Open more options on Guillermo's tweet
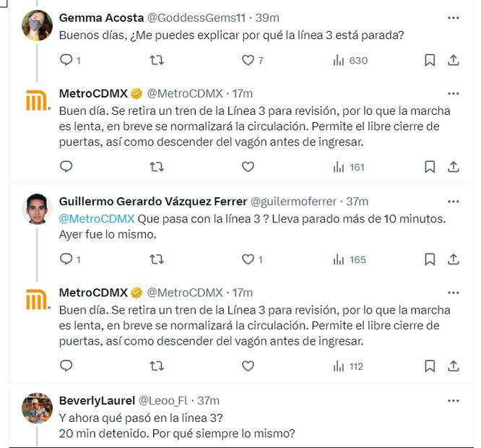481x448 pixels. [454, 201]
